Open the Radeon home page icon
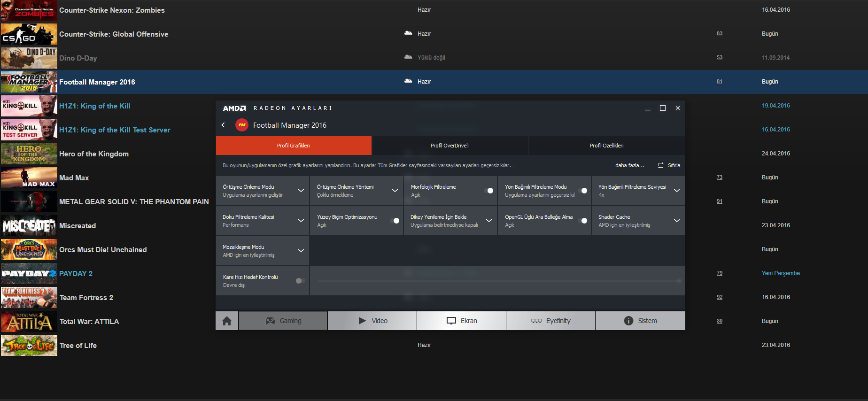The height and width of the screenshot is (401, 868). [x=227, y=321]
